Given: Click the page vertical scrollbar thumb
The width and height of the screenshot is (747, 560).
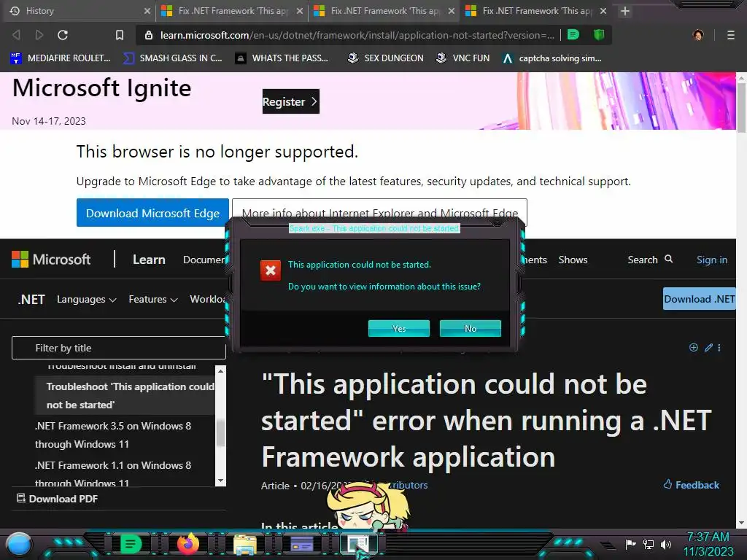Looking at the screenshot, I should 741,108.
